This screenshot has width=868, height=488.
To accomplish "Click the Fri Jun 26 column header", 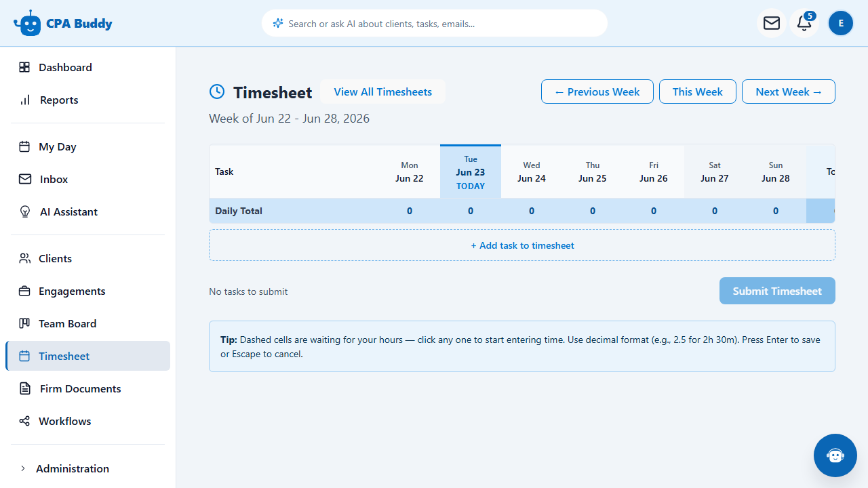I will click(654, 172).
